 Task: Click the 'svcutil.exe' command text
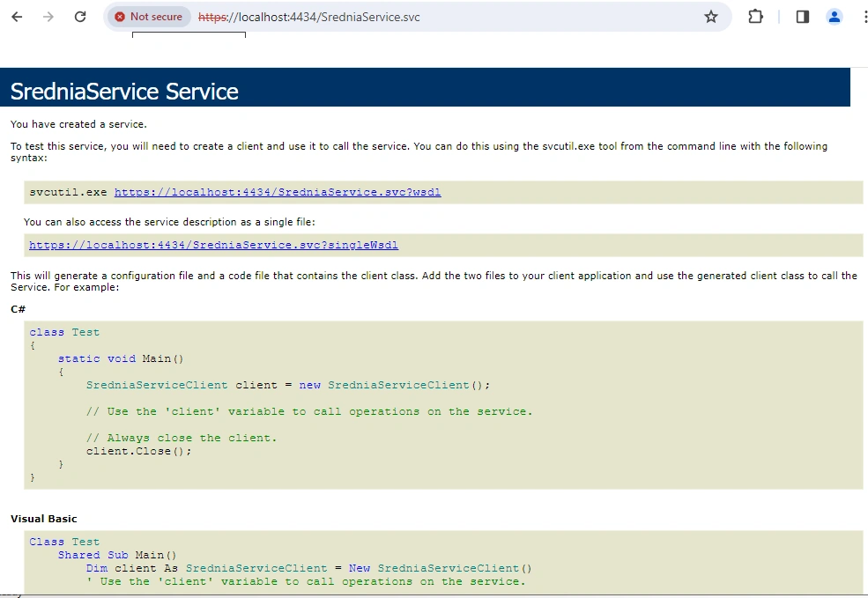pyautogui.click(x=68, y=192)
